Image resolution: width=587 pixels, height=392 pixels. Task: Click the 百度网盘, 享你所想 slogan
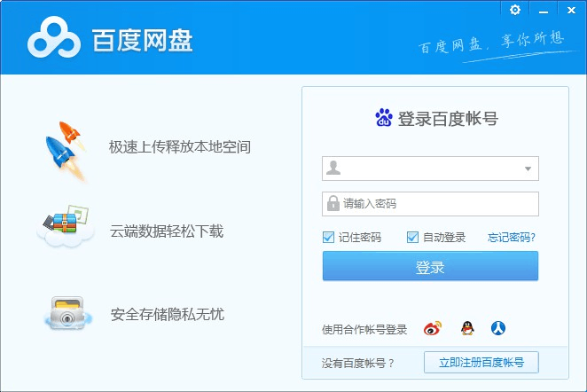(491, 43)
